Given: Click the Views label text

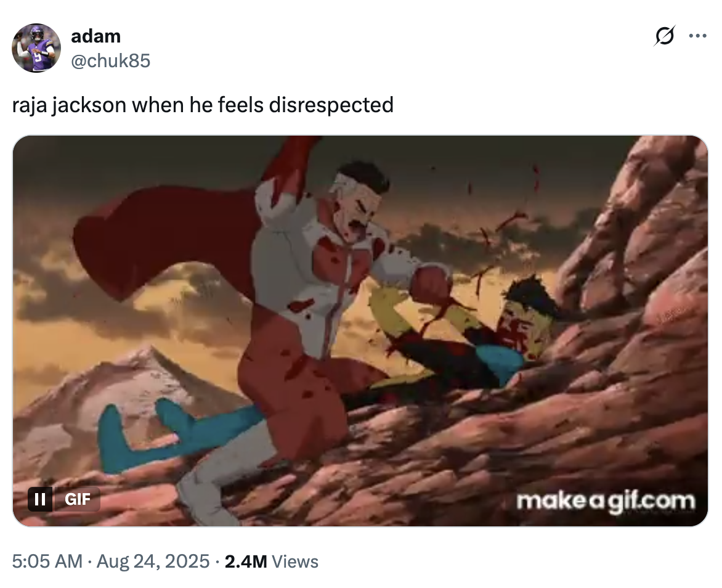Looking at the screenshot, I should pyautogui.click(x=295, y=561).
